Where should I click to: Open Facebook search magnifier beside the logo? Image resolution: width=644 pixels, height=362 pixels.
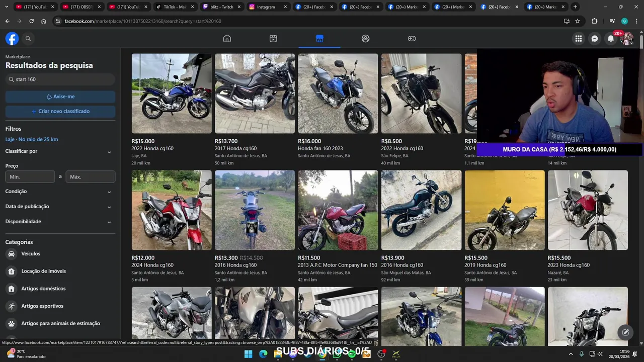point(28,39)
